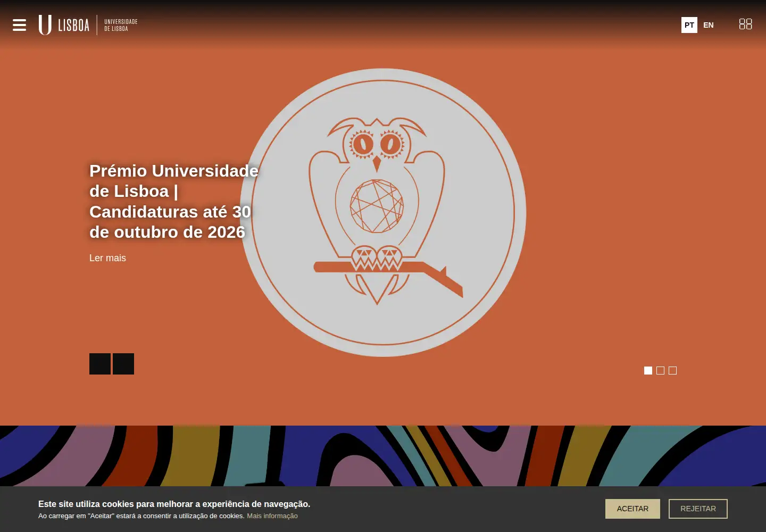Accept cookies with ACEITAR button
The height and width of the screenshot is (532, 766).
point(632,509)
